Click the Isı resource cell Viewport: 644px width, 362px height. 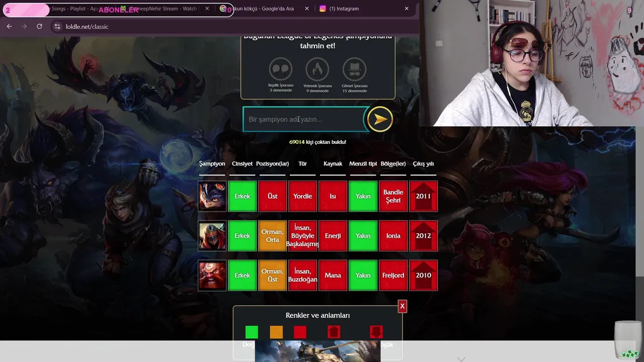(x=333, y=196)
